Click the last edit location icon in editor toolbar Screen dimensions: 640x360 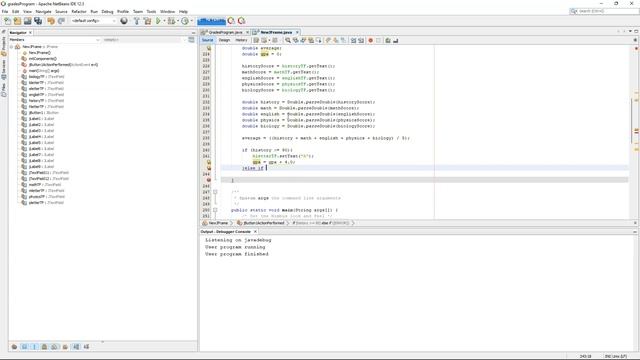pos(256,40)
